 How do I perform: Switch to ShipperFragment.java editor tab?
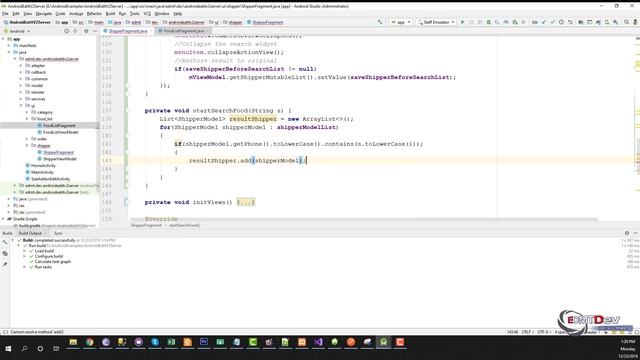pos(128,31)
